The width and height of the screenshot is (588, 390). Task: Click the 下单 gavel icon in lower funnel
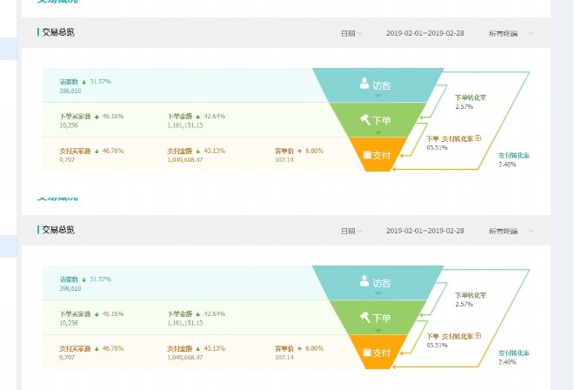pos(364,317)
